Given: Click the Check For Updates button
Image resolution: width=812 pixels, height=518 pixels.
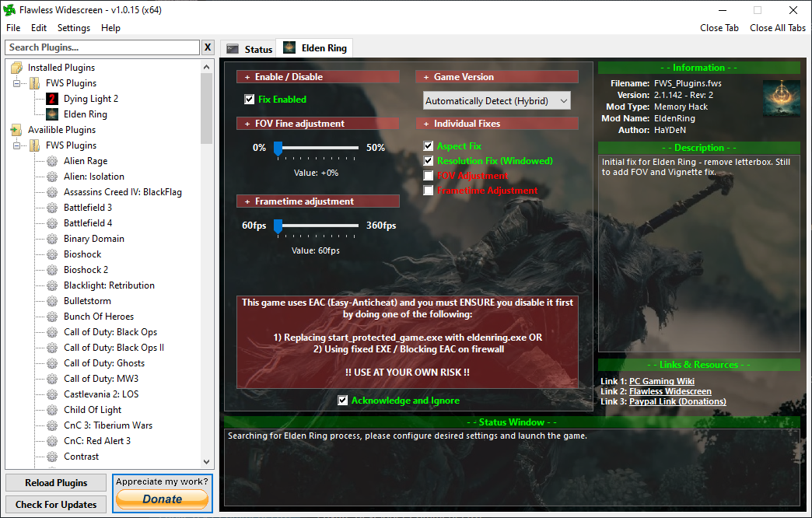Looking at the screenshot, I should [56, 505].
